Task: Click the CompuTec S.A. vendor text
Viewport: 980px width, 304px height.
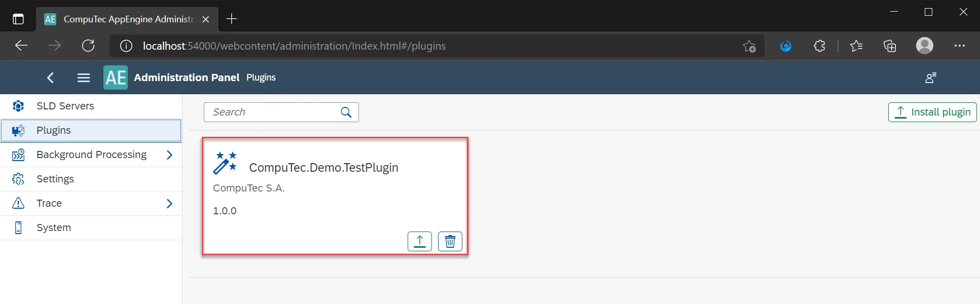Action: [x=249, y=188]
